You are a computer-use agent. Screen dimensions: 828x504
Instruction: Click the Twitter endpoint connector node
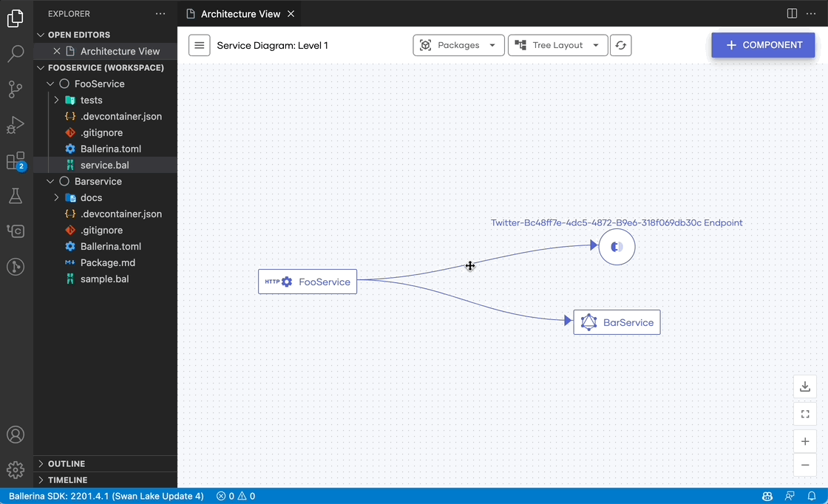pos(617,247)
